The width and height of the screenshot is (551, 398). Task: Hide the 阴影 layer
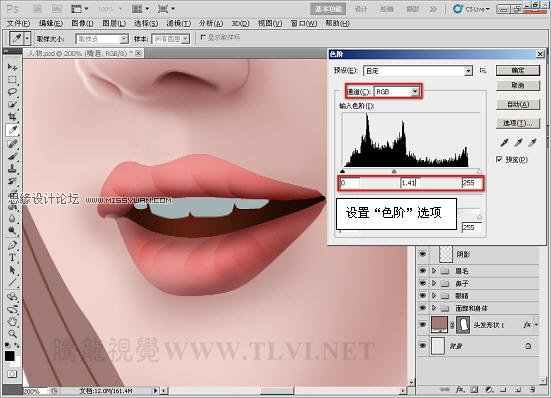coord(423,254)
